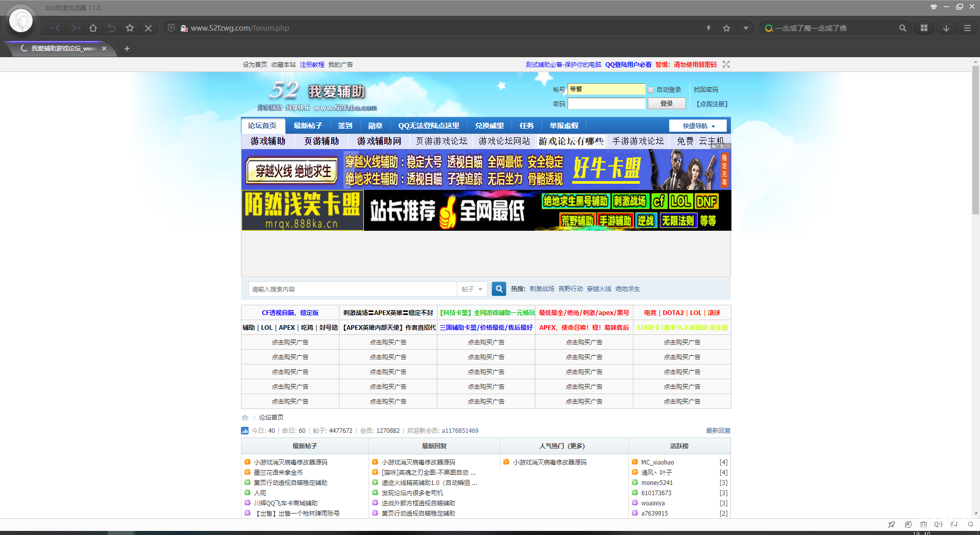
Task: Open the browser hamburger menu
Action: (967, 28)
